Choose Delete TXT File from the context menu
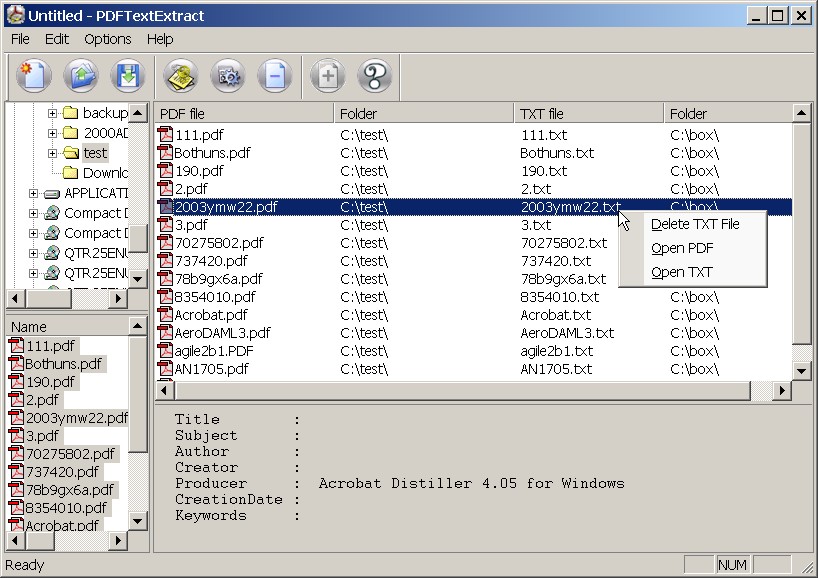This screenshot has width=818, height=578. pyautogui.click(x=695, y=224)
